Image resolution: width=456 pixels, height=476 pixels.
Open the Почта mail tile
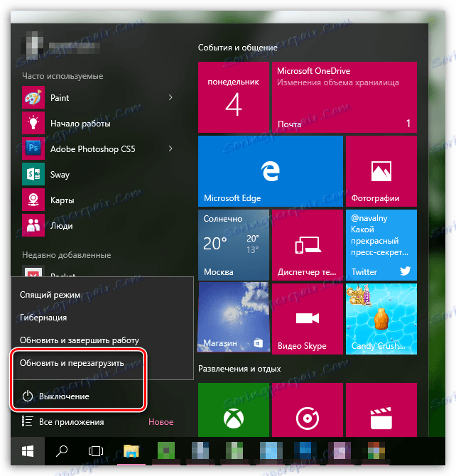click(344, 97)
